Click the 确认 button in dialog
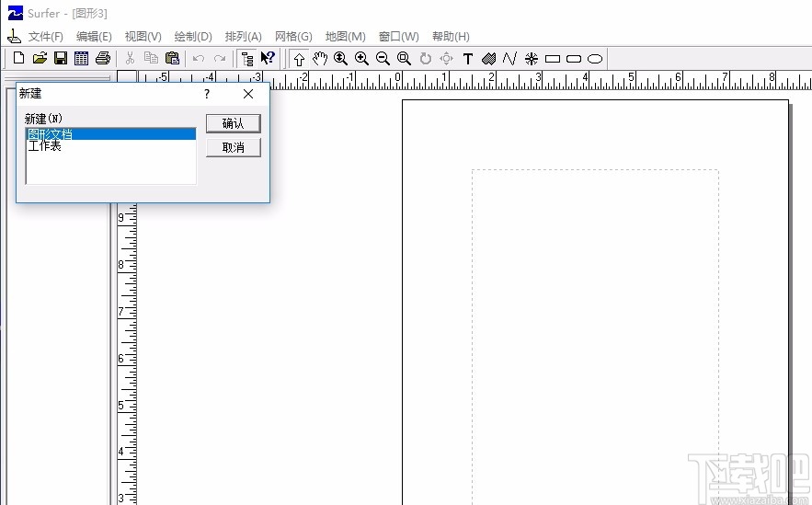 (233, 123)
